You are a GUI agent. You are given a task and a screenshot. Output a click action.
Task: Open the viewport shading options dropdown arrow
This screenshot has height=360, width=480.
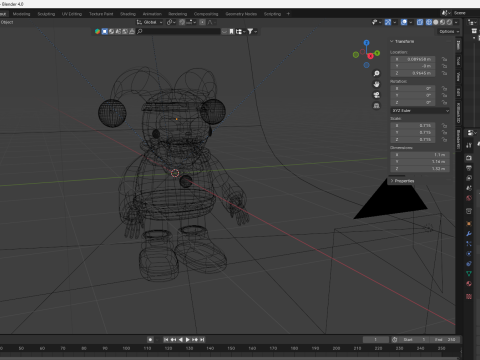(x=456, y=22)
